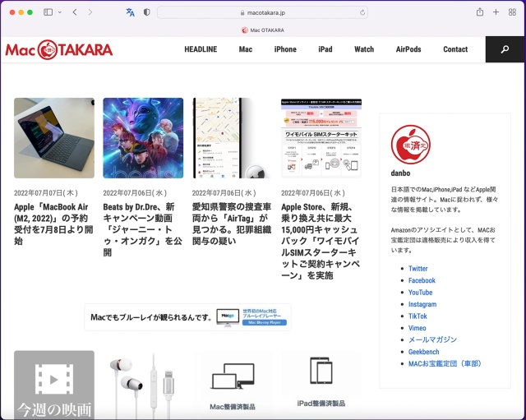The width and height of the screenshot is (526, 420).
Task: Open the Apple Store cashback headline
Action: pos(321,241)
